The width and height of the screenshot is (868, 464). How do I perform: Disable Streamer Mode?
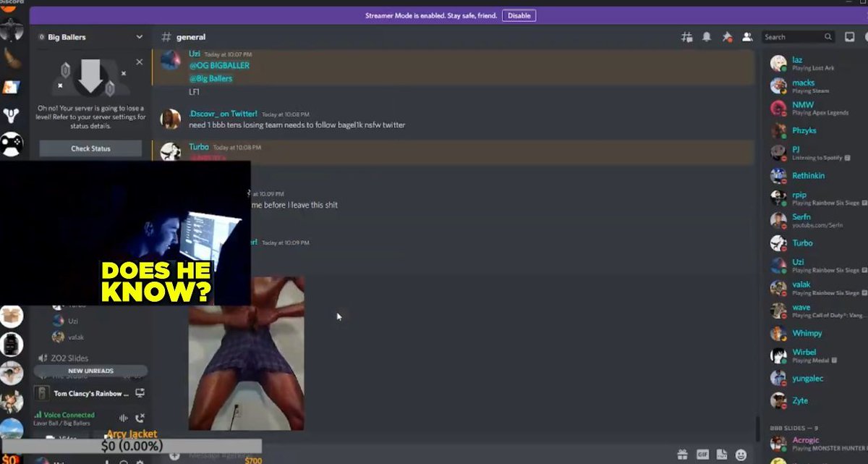point(519,15)
